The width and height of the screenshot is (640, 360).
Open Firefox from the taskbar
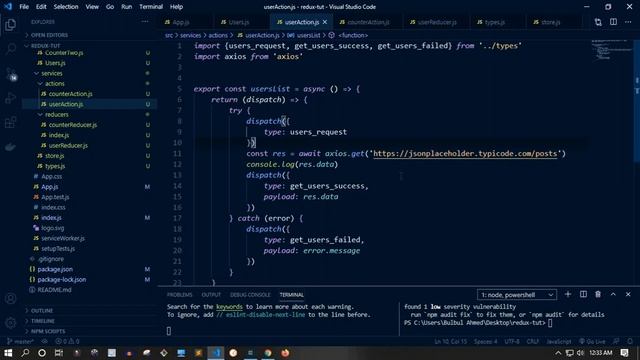click(x=285, y=353)
